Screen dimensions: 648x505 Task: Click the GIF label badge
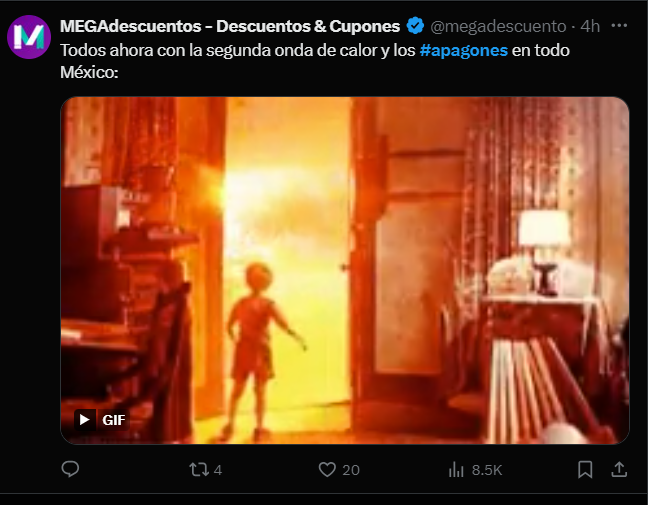tap(114, 420)
